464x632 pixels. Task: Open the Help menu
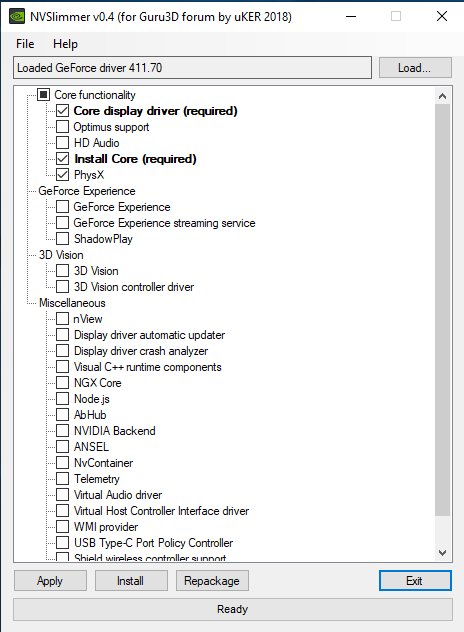[65, 44]
